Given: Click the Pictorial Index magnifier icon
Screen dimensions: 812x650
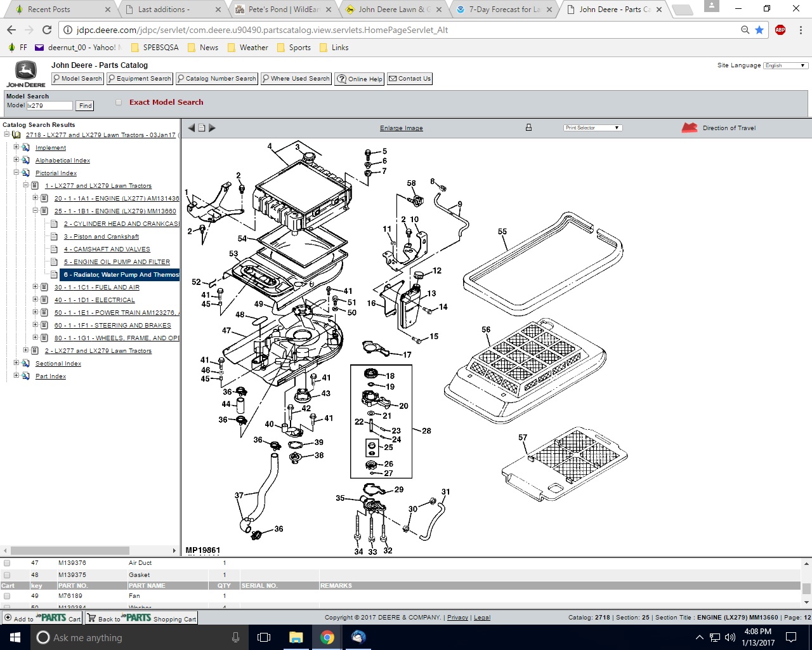Looking at the screenshot, I should tap(26, 173).
